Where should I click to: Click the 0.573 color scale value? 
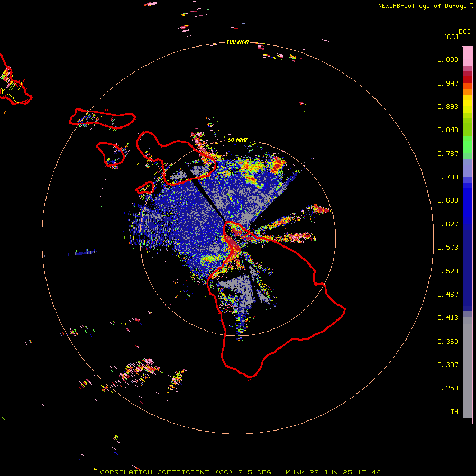[x=448, y=248]
